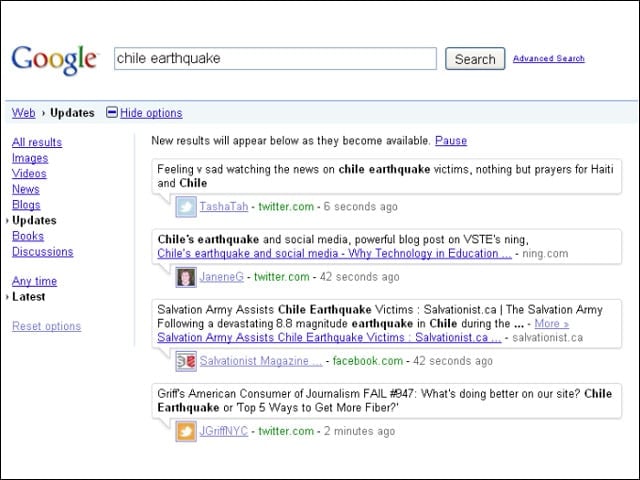Click JGriffNYC's orange Twitter avatar

click(x=186, y=431)
